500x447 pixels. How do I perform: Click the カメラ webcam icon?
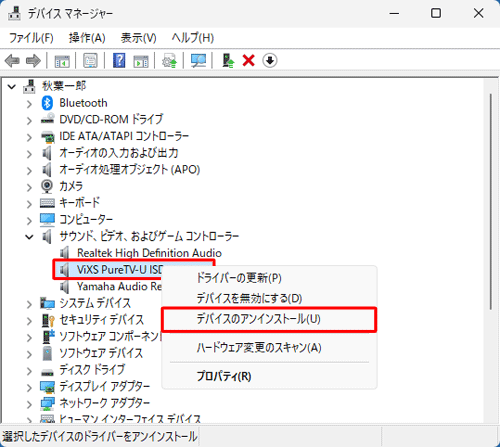click(x=47, y=186)
